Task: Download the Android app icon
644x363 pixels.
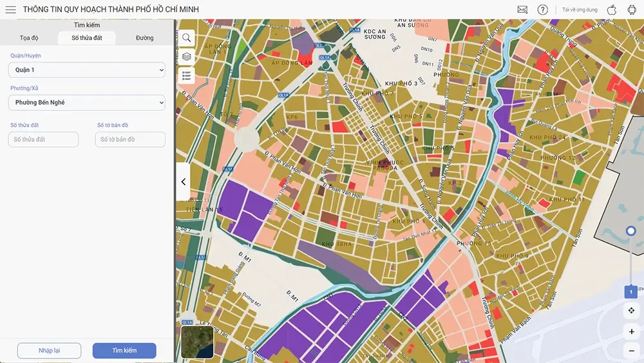Action: point(632,10)
